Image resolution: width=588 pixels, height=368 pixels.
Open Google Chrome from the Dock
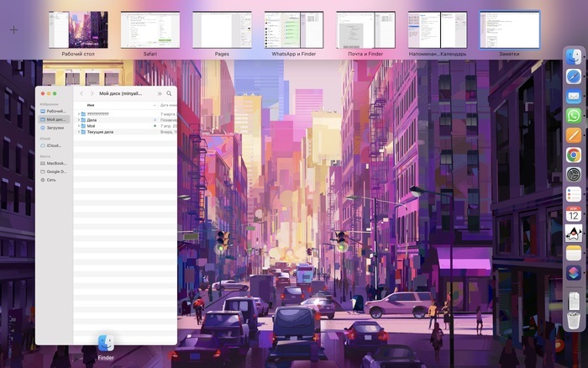(574, 155)
